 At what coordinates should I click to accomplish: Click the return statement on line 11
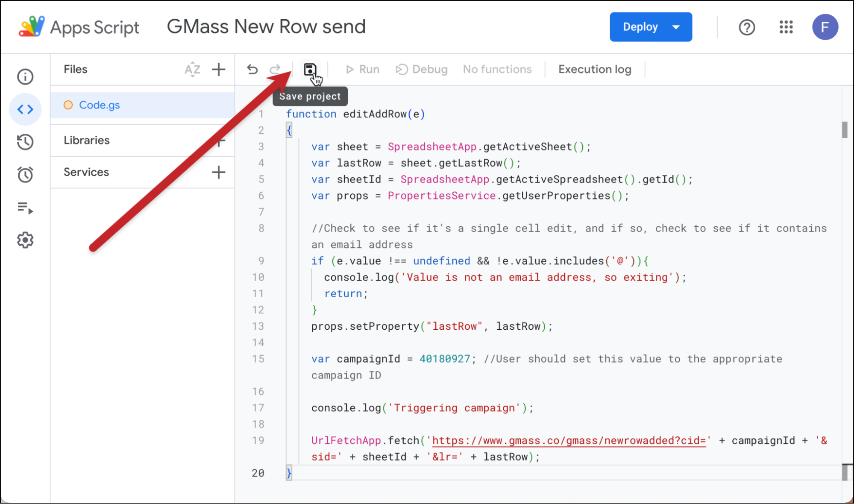[346, 293]
